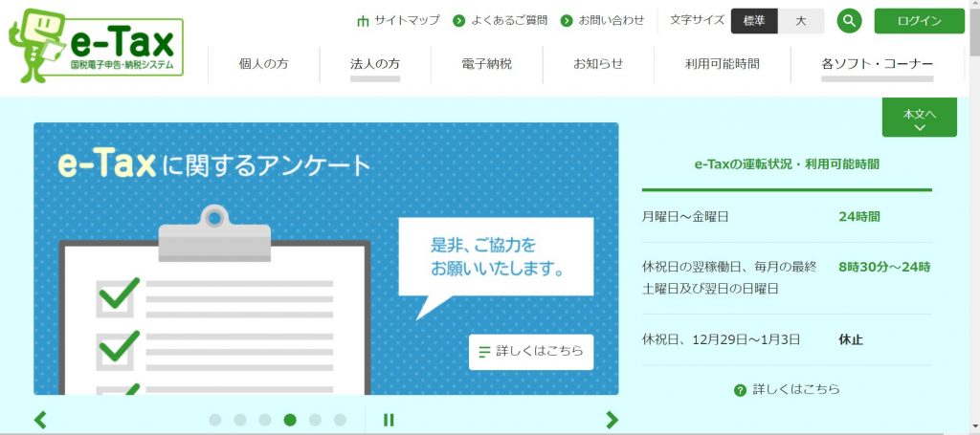Go to previous carousel slide arrow
The height and width of the screenshot is (435, 980).
[40, 420]
